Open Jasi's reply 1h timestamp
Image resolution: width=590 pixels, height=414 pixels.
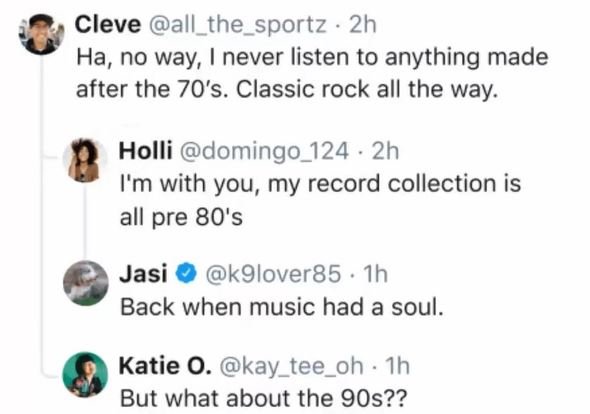(x=375, y=274)
